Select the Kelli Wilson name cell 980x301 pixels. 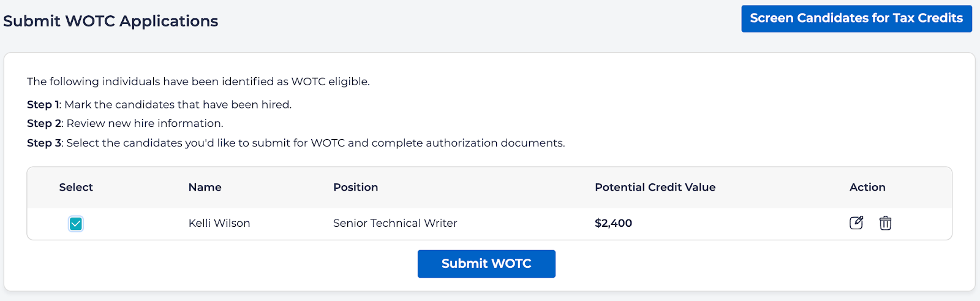coord(219,223)
